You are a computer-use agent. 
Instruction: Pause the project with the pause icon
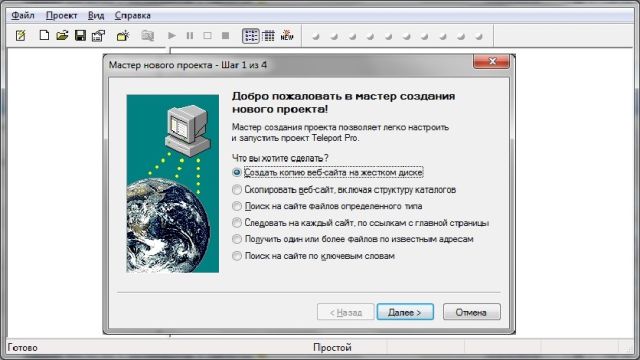[190, 36]
